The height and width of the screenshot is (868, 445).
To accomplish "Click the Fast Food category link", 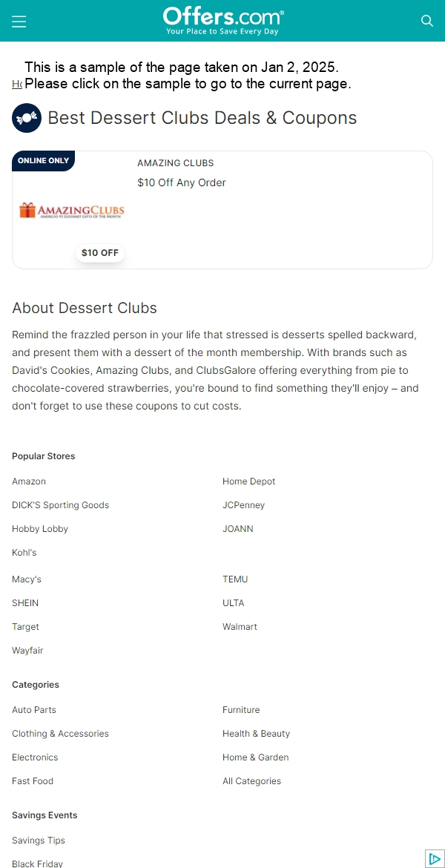I will tap(33, 782).
